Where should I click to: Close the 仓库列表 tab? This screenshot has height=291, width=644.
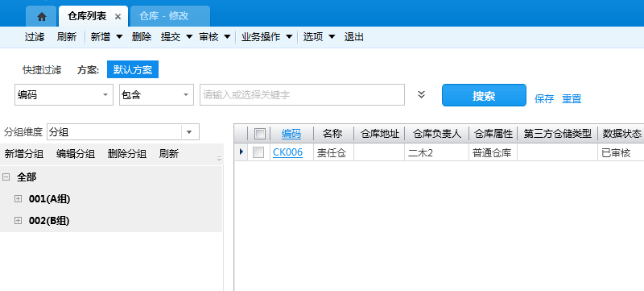(x=118, y=17)
